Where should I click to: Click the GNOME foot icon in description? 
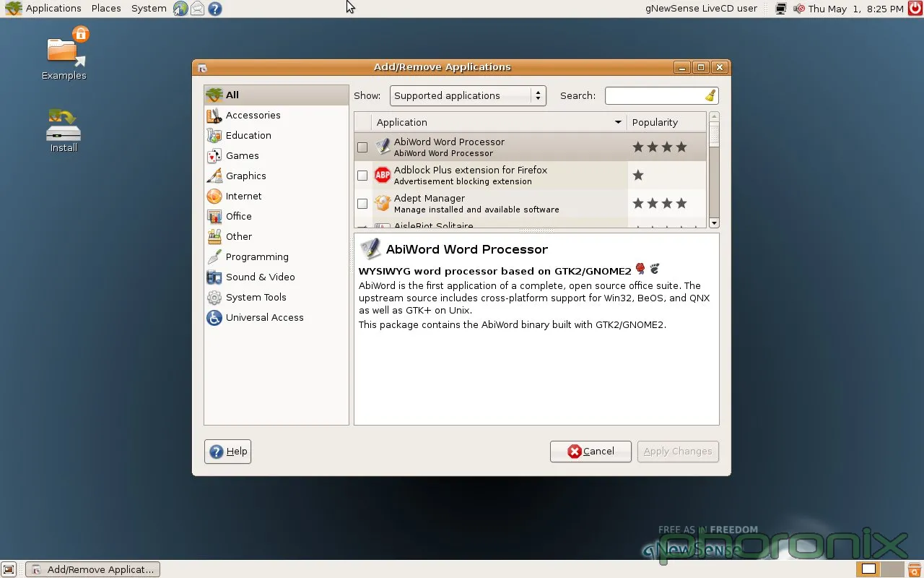click(655, 269)
